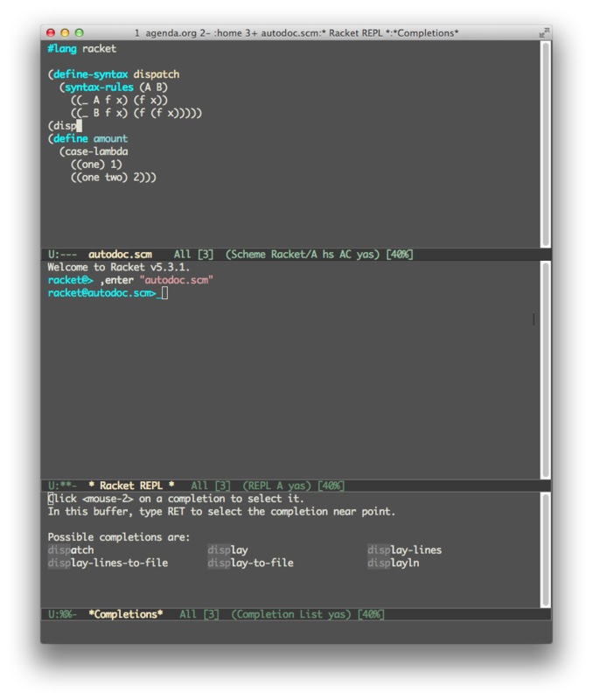Click on 'syntax-rules' keyword
This screenshot has height=700, width=593.
(x=99, y=87)
